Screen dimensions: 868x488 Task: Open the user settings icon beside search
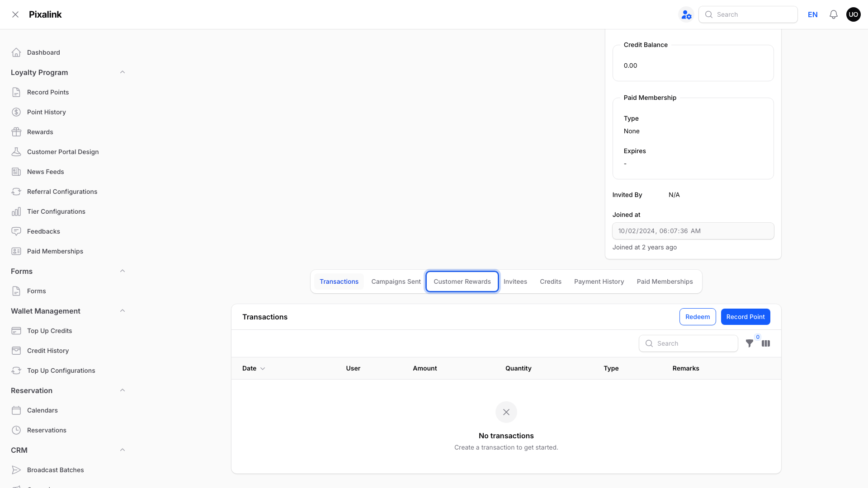pyautogui.click(x=686, y=14)
